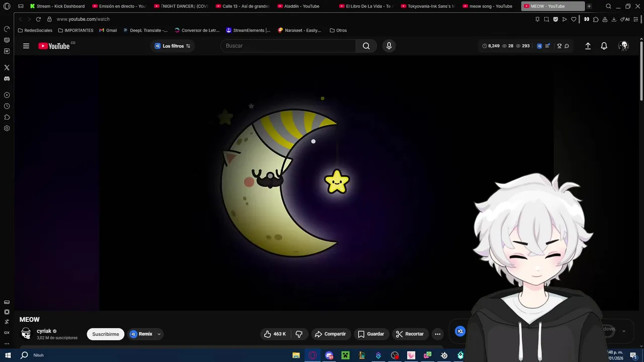
Task: Dislike the MEOW video
Action: (299, 334)
